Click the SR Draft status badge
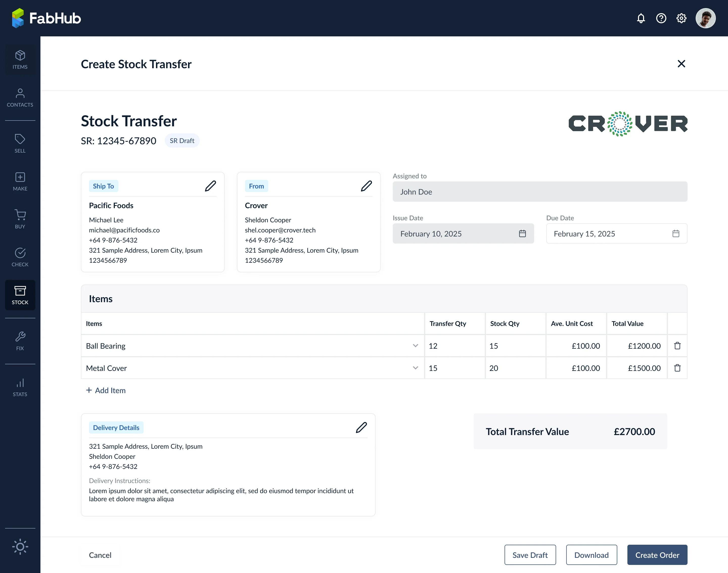The width and height of the screenshot is (728, 573). [x=182, y=140]
